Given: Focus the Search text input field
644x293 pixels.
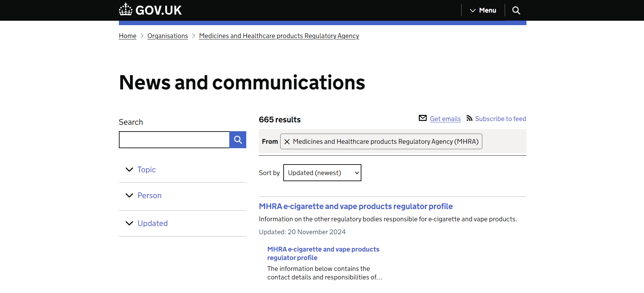Looking at the screenshot, I should click(174, 140).
